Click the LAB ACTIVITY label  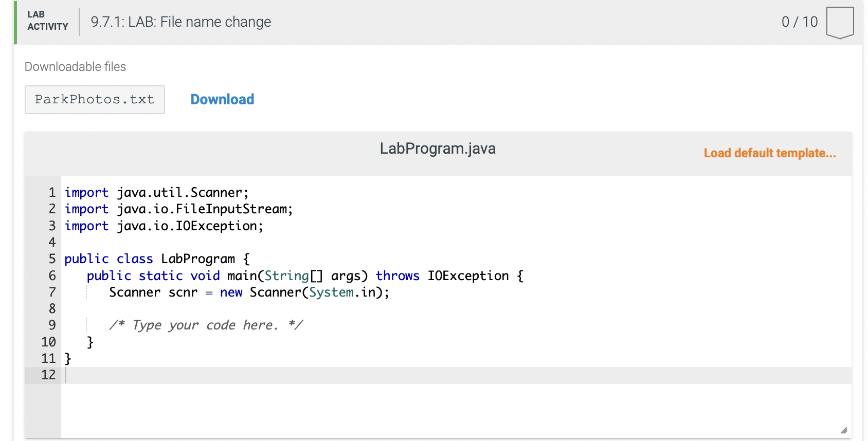(48, 21)
